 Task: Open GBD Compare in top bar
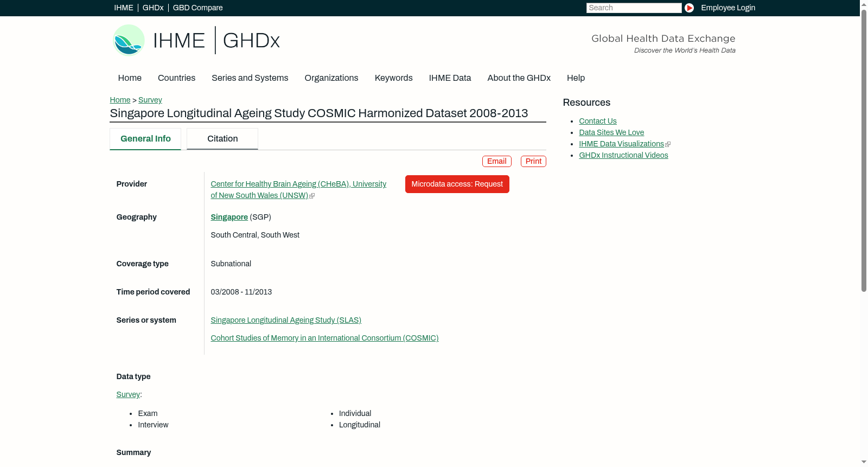(x=197, y=8)
